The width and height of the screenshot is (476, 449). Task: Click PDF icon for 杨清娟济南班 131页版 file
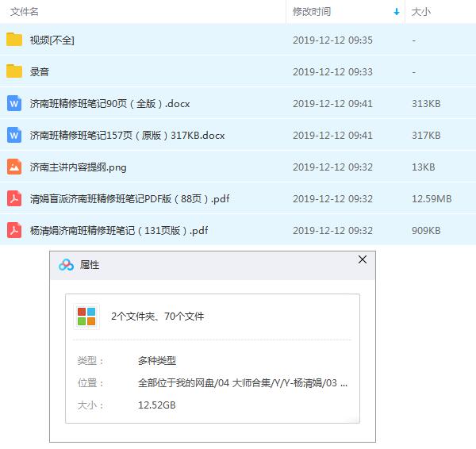pyautogui.click(x=14, y=230)
